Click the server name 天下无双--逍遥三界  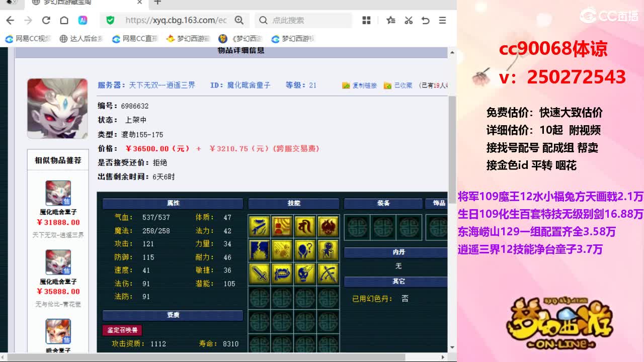(x=162, y=85)
